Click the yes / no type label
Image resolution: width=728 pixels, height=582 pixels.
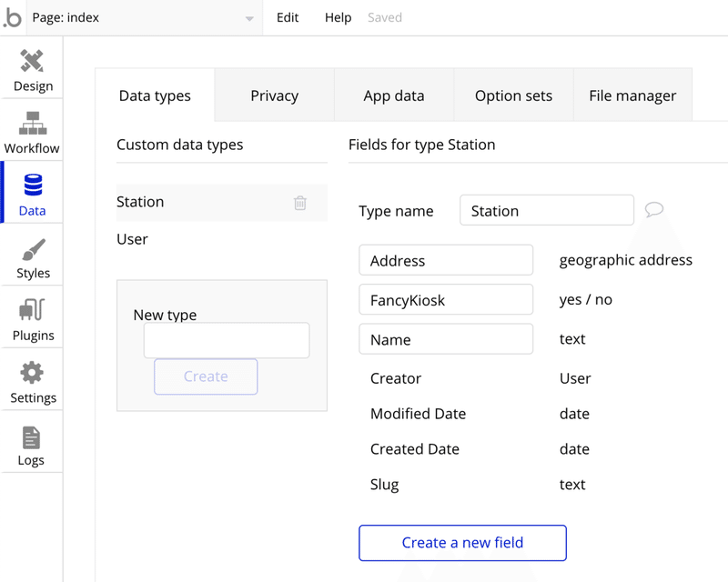585,299
